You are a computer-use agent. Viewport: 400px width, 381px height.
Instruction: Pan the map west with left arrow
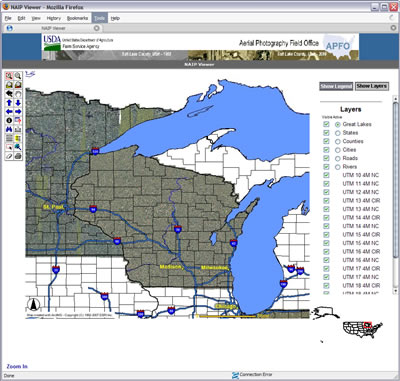[9, 111]
